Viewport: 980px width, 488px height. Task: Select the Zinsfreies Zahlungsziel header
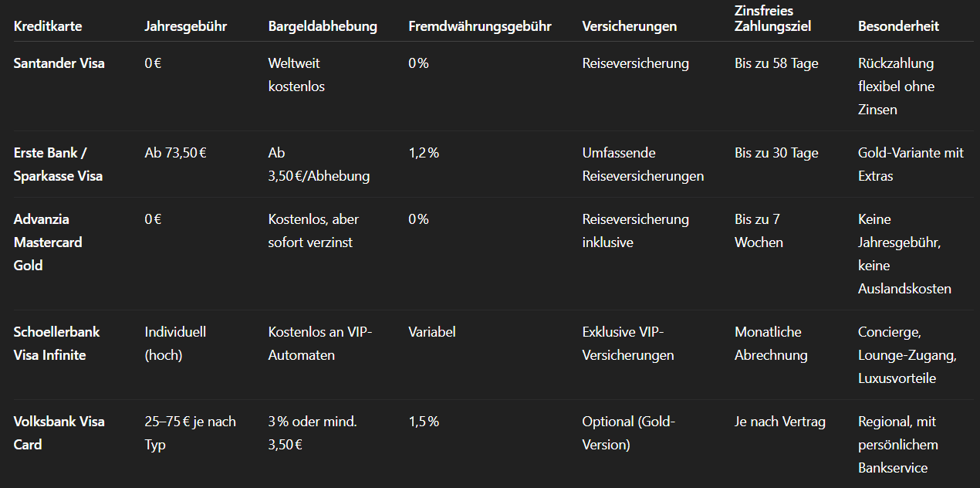(x=772, y=19)
